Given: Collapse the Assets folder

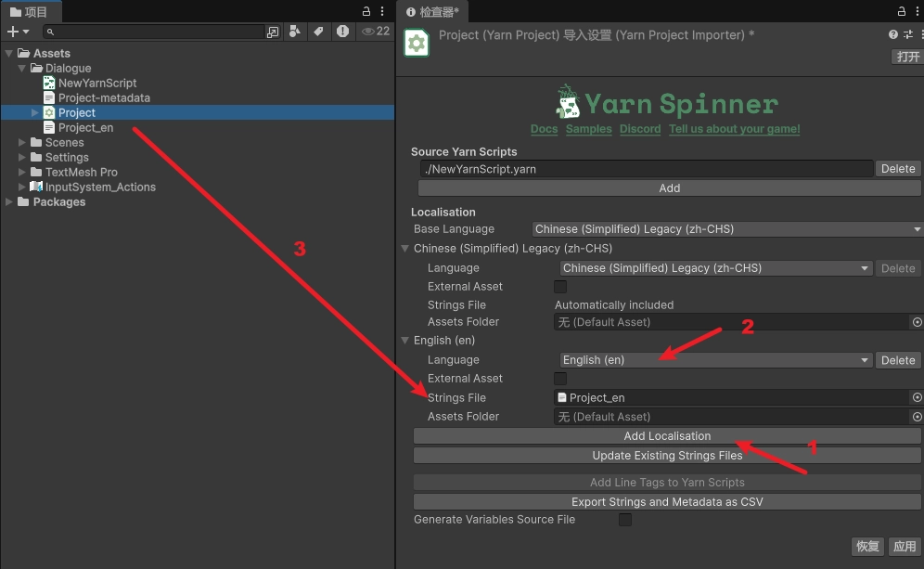Looking at the screenshot, I should 9,54.
